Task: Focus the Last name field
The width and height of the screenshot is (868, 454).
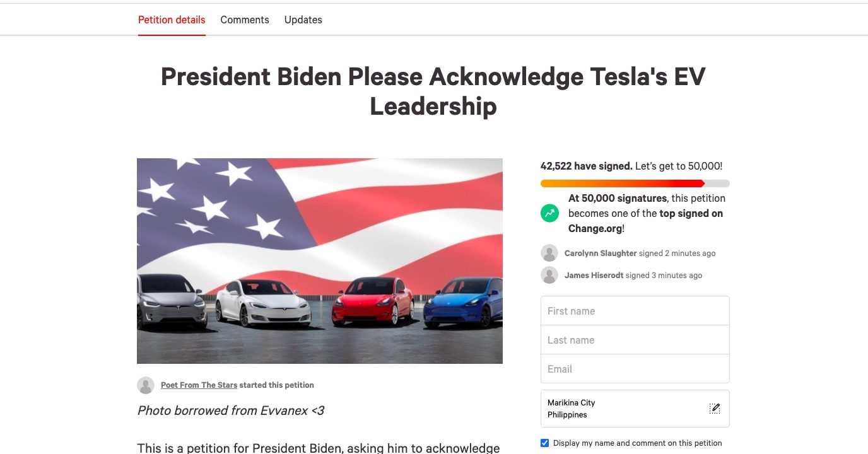Action: [635, 340]
